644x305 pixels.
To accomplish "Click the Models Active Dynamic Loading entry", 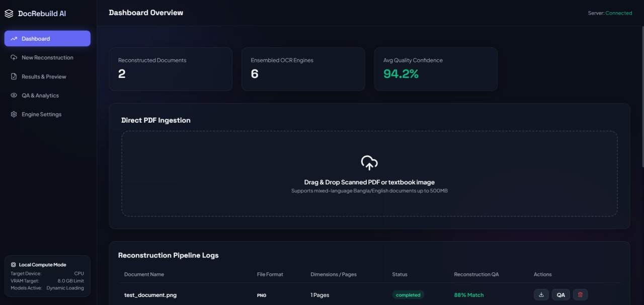I will [47, 288].
